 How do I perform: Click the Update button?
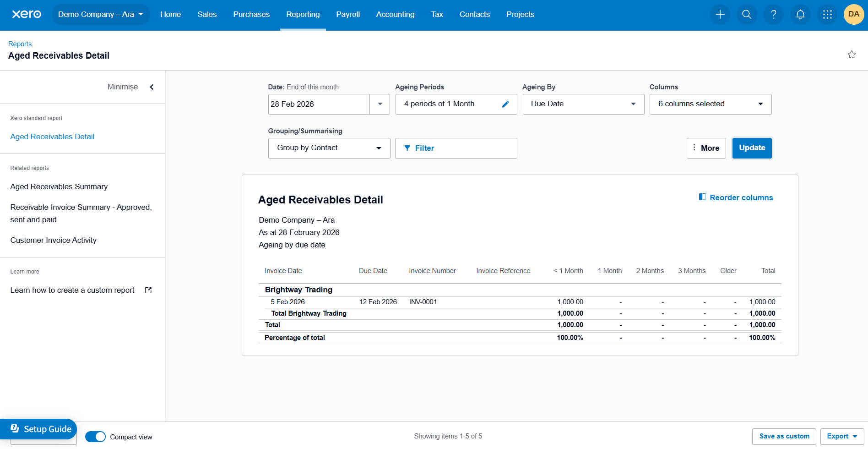(x=752, y=148)
